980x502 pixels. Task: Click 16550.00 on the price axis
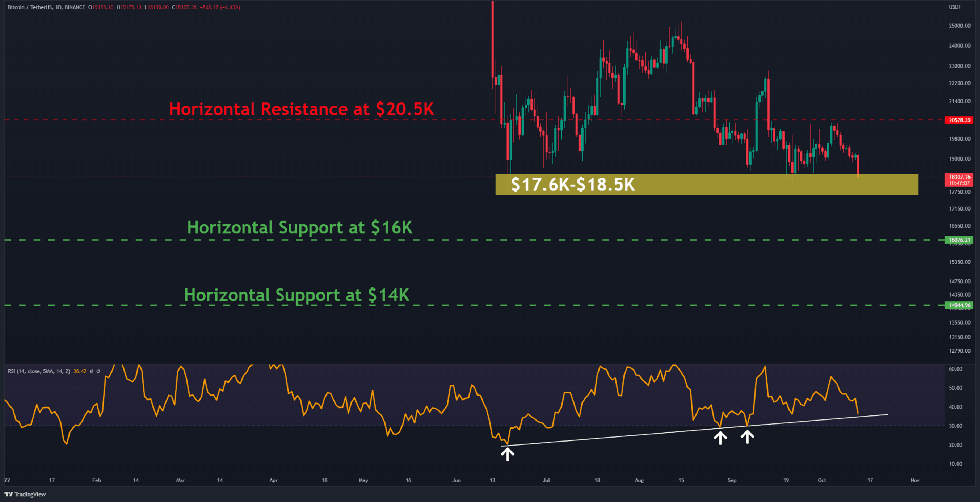pos(960,226)
